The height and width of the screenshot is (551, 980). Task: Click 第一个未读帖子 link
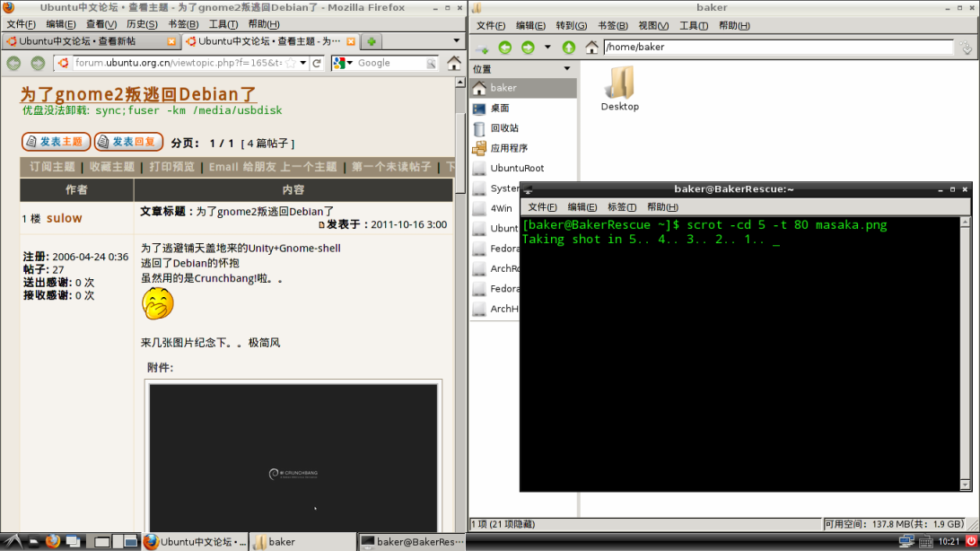click(x=391, y=167)
